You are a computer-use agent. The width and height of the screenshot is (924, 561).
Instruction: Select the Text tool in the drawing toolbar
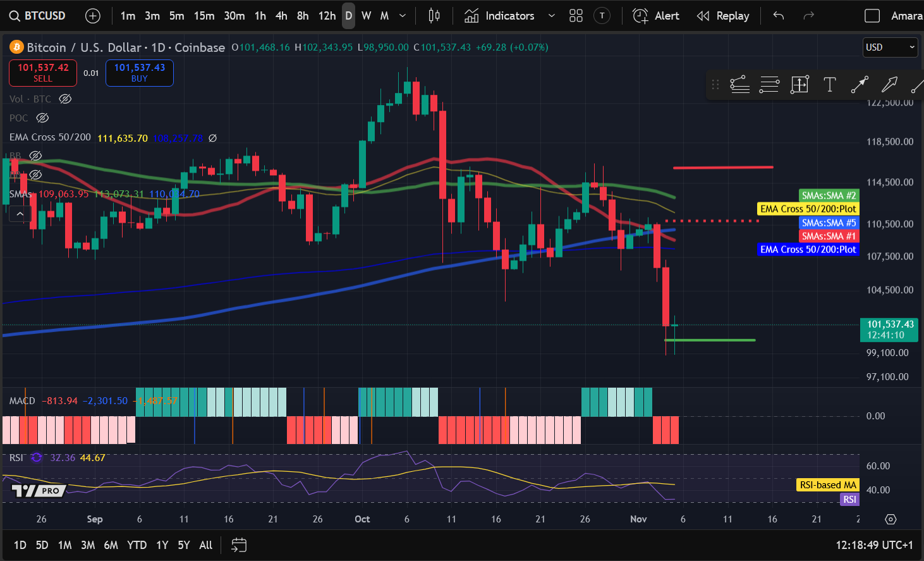click(x=830, y=84)
